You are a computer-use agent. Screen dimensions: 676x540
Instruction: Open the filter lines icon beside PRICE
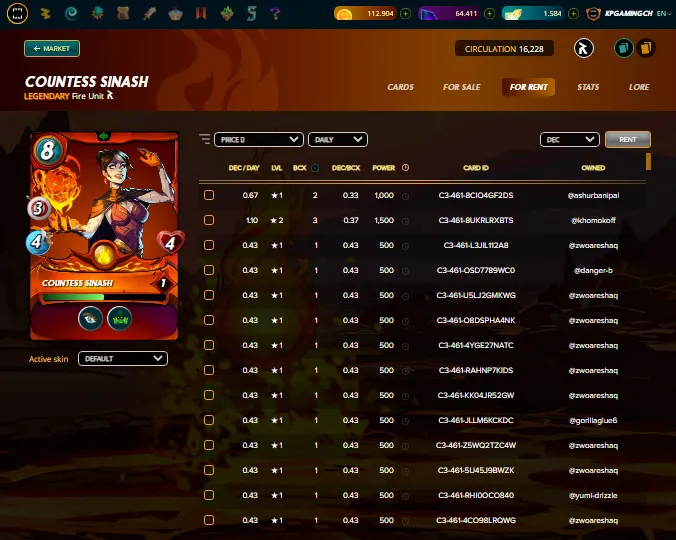(x=205, y=139)
